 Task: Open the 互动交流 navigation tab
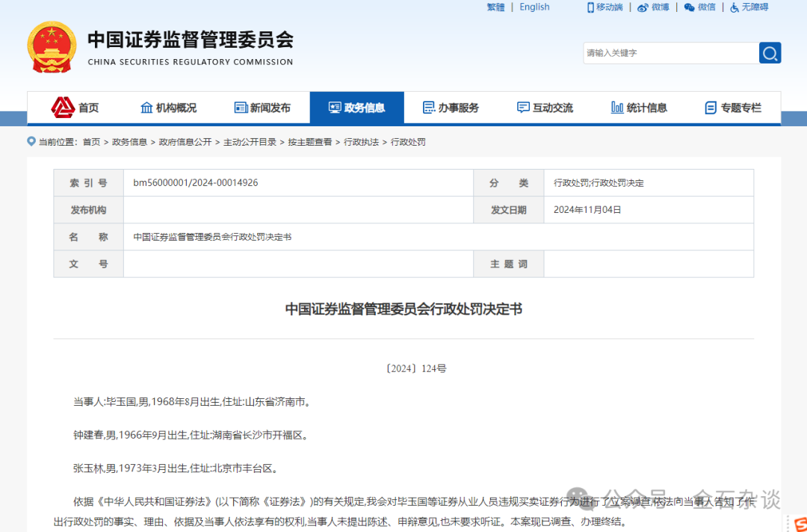(545, 108)
